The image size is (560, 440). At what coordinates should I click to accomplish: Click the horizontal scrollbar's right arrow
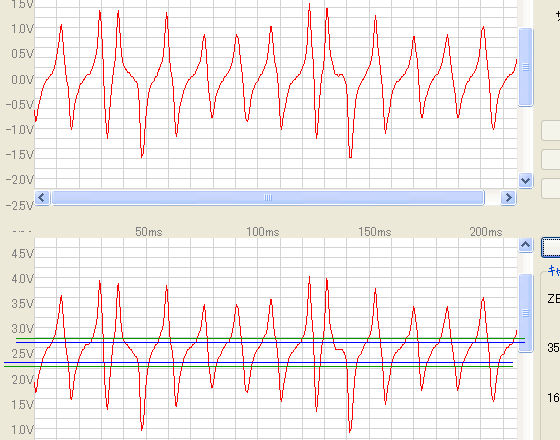click(508, 198)
